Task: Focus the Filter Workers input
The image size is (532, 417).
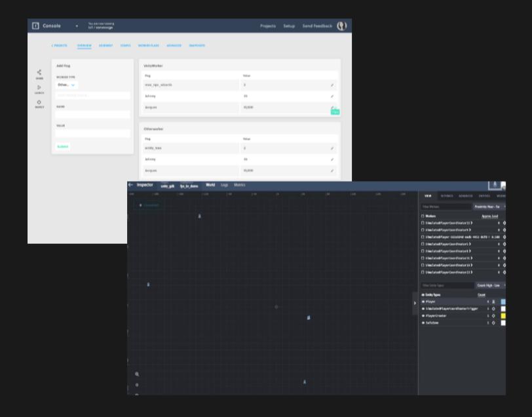Action: click(446, 207)
